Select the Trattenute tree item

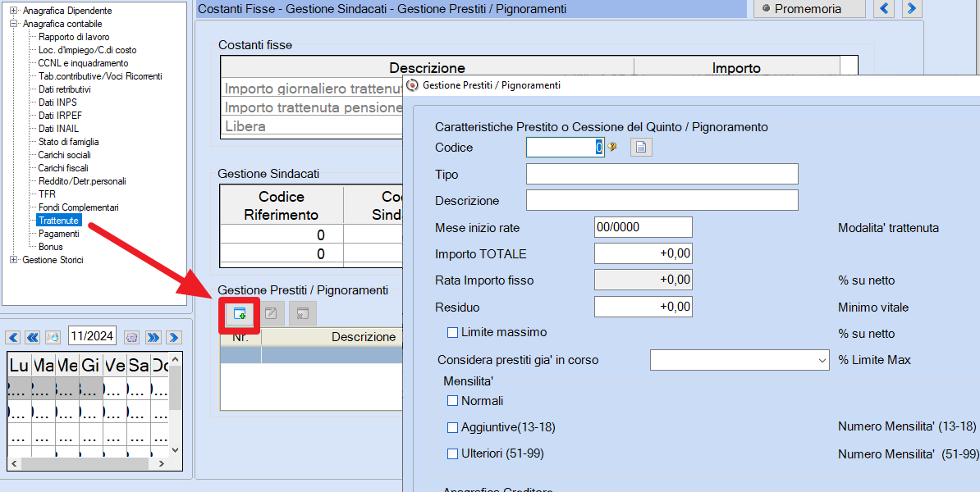coord(58,221)
